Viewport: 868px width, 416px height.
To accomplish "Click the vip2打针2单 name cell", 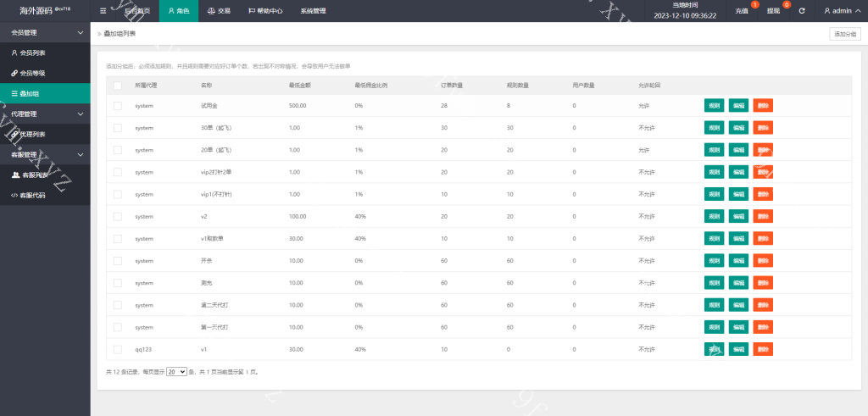I will coord(216,172).
